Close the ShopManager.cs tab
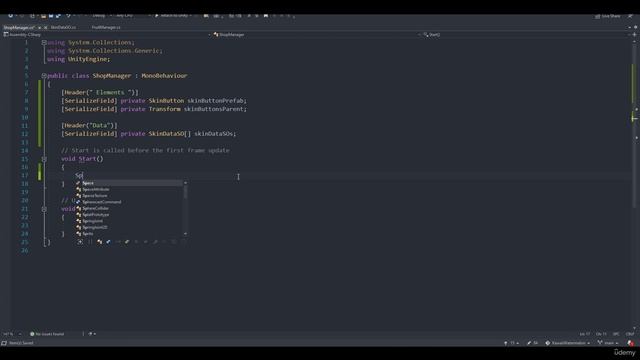Viewport: 640px width, 360px height. coord(45,27)
